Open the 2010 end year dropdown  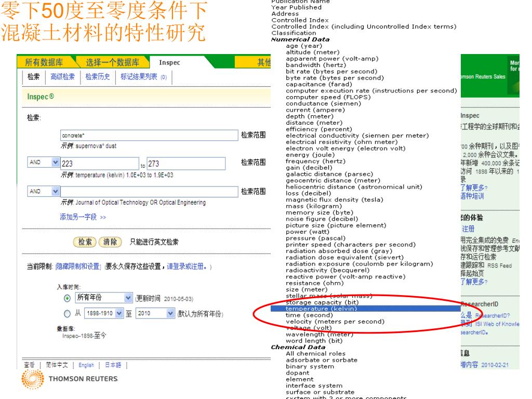pyautogui.click(x=155, y=313)
